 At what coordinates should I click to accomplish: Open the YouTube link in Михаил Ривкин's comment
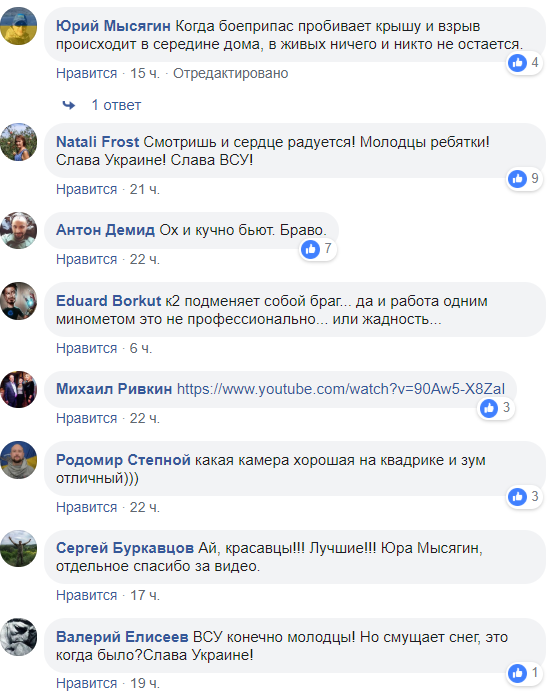pos(341,389)
